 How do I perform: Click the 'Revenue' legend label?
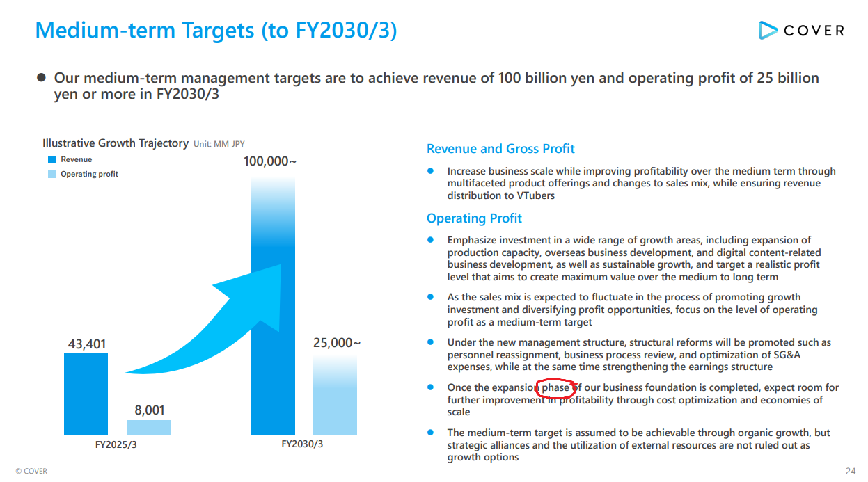pyautogui.click(x=77, y=159)
